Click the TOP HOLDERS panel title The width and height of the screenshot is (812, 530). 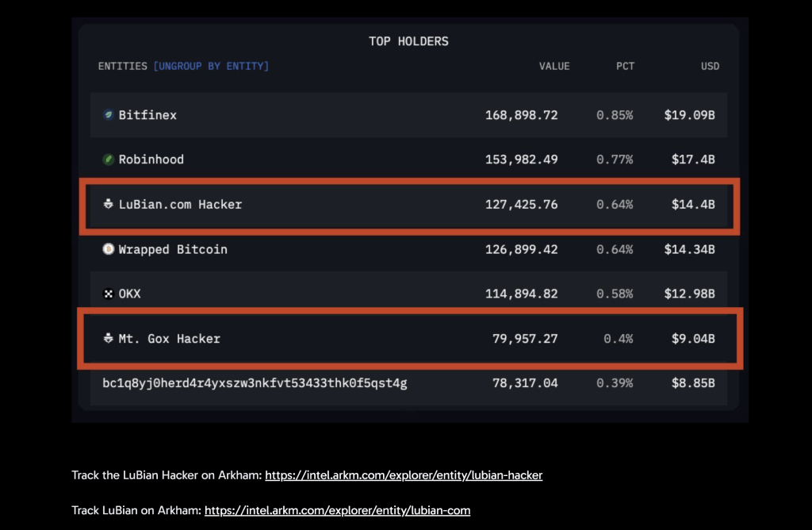point(408,41)
